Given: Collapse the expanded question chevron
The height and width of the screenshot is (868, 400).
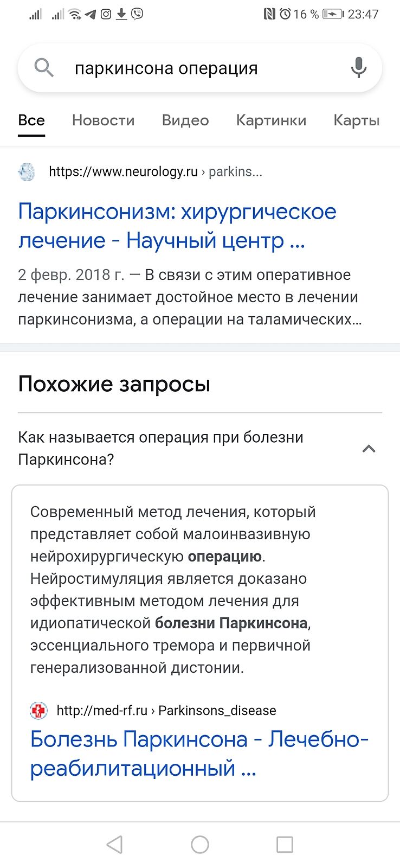Looking at the screenshot, I should coord(369,449).
